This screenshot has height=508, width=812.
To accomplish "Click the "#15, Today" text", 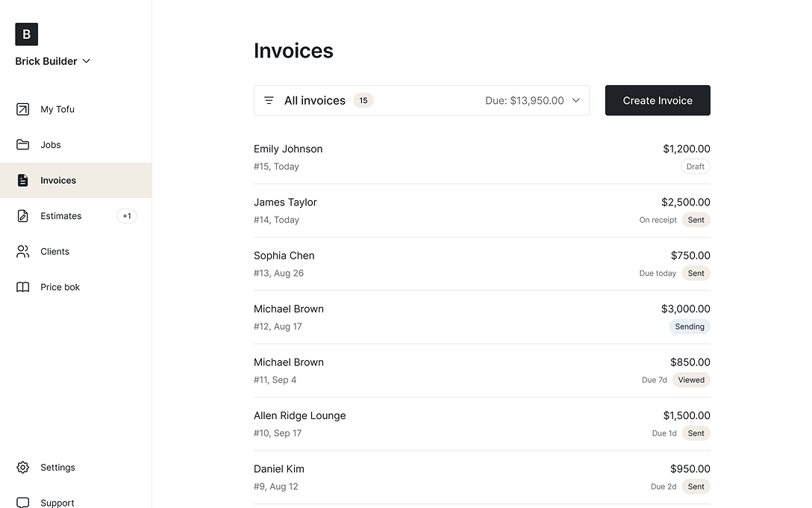I will pyautogui.click(x=277, y=167).
